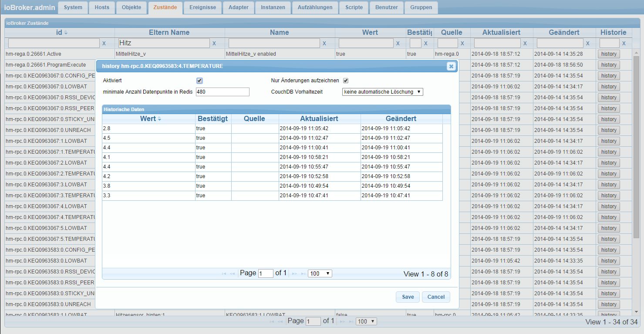Select history row with Wert 3.3
The image size is (644, 334).
(272, 196)
